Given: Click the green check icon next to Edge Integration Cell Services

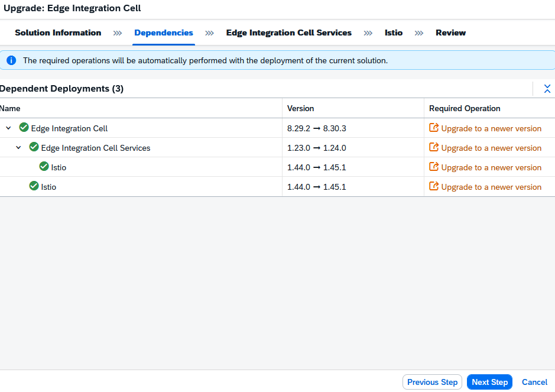Looking at the screenshot, I should pos(34,147).
